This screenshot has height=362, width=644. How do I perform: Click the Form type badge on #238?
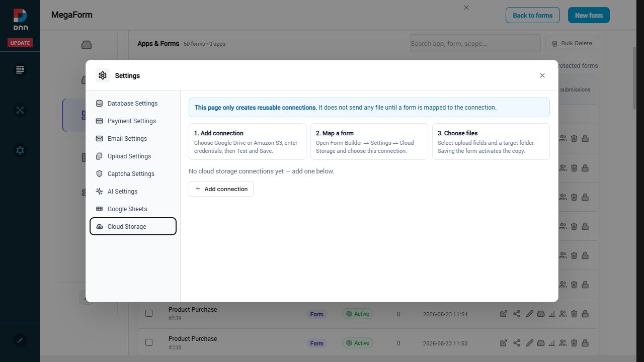point(316,343)
